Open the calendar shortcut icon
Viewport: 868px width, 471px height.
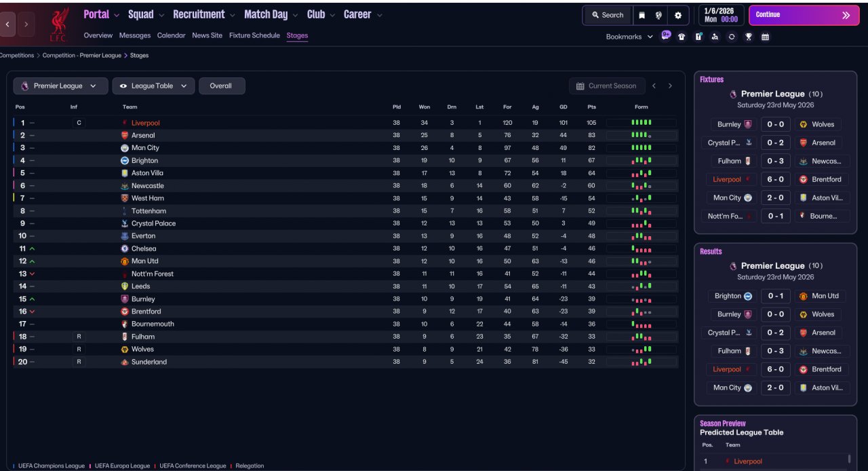[765, 37]
